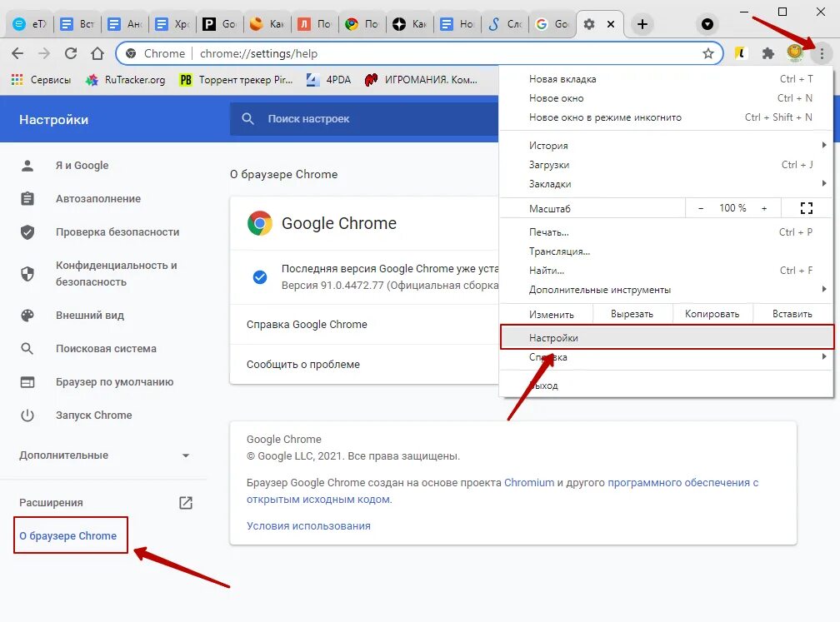
Task: Click the yellow extension icon beside address bar
Action: [740, 53]
